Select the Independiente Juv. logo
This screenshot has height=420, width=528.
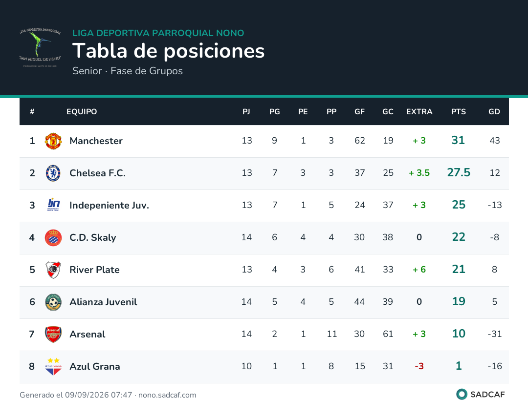tap(53, 205)
